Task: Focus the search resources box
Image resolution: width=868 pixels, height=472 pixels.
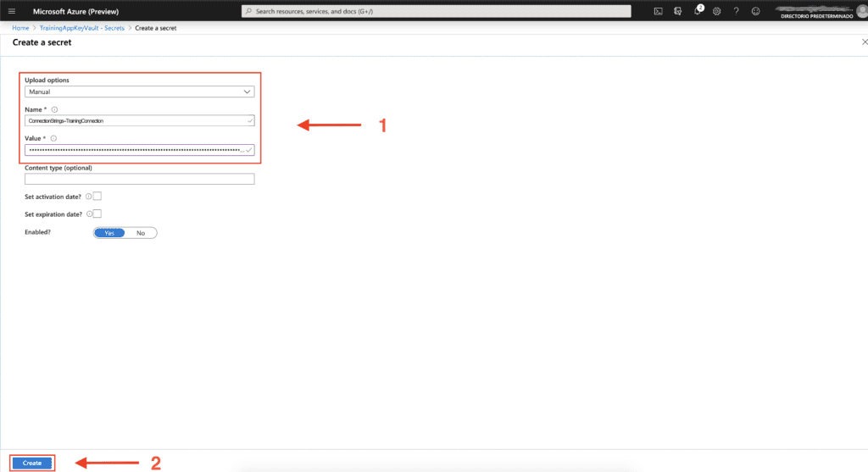Action: point(437,11)
